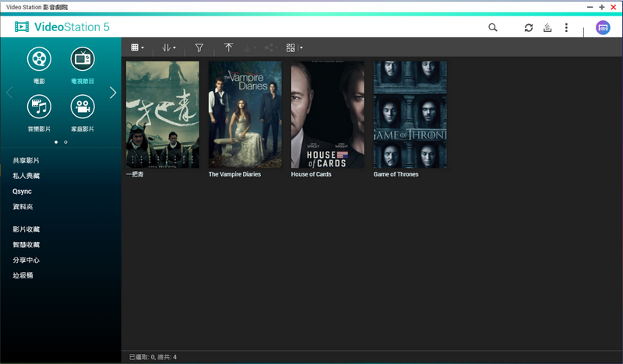This screenshot has height=364, width=623.
Task: Open the 一把青 poster thumbnail
Action: click(x=163, y=114)
